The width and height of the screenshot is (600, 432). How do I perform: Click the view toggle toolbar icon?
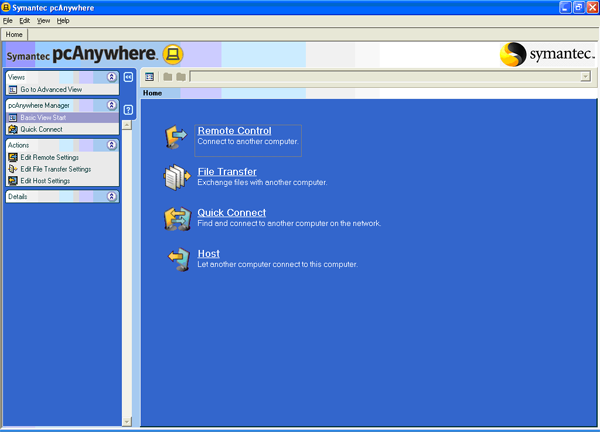point(149,77)
